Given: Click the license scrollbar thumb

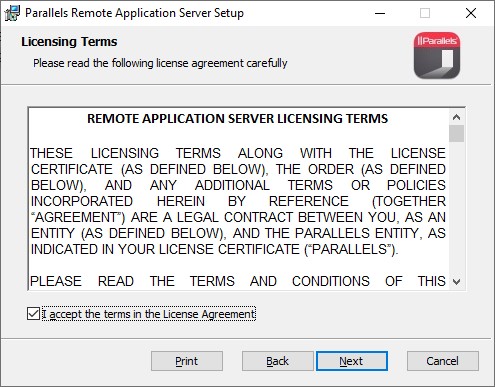Looking at the screenshot, I should coord(456,133).
